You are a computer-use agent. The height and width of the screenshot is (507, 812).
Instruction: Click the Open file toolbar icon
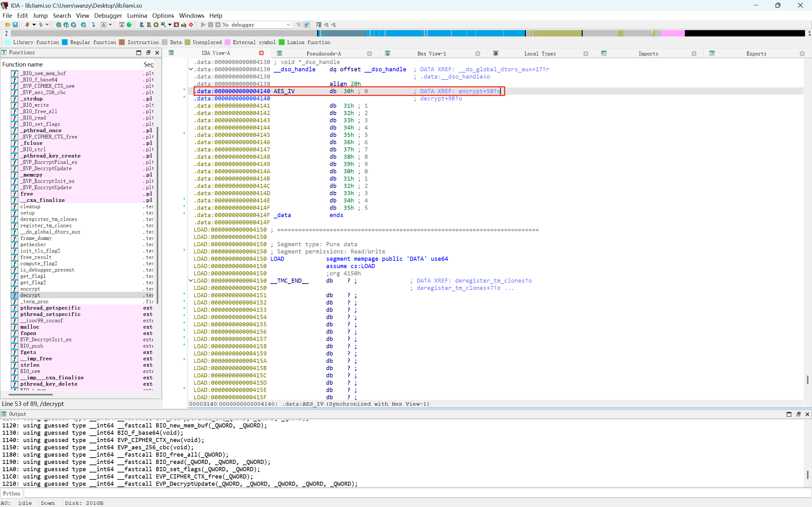[7, 25]
